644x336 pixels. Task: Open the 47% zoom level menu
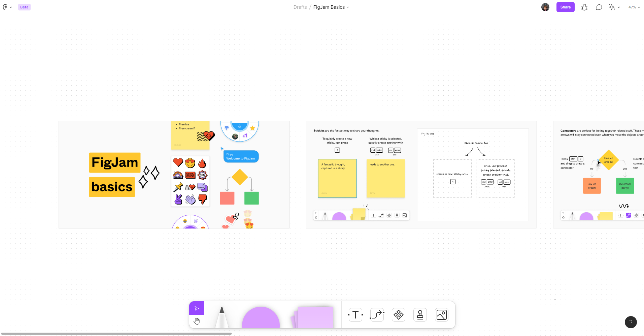(x=634, y=7)
